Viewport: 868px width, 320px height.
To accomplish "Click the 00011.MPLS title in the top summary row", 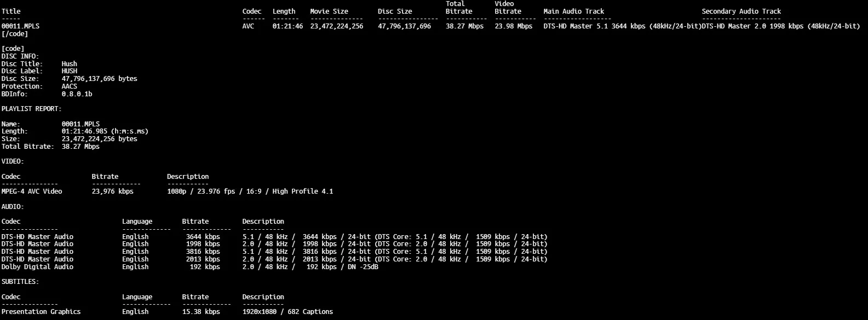I will coord(20,26).
